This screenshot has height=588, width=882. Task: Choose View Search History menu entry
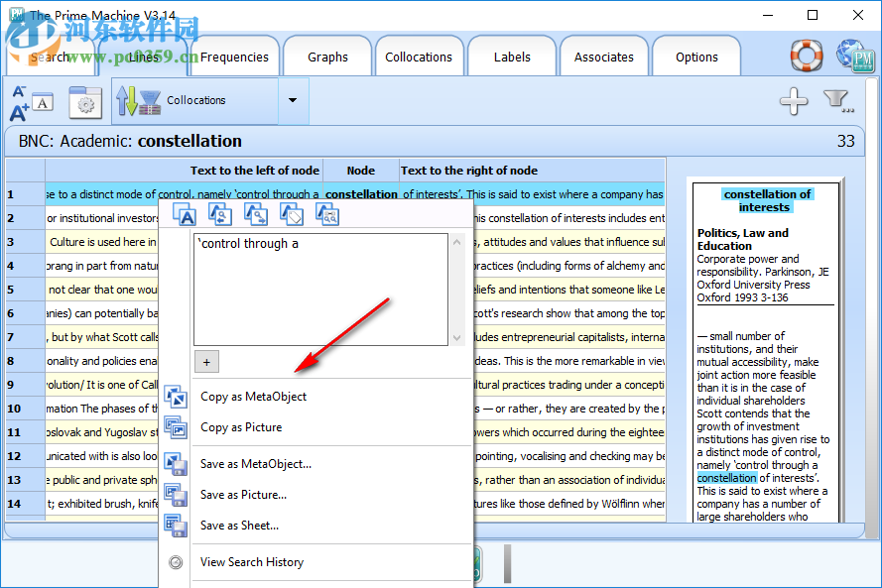251,562
